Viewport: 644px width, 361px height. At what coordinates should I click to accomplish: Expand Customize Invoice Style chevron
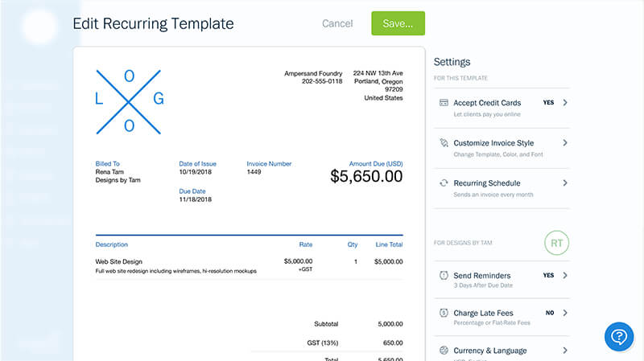[x=565, y=143]
